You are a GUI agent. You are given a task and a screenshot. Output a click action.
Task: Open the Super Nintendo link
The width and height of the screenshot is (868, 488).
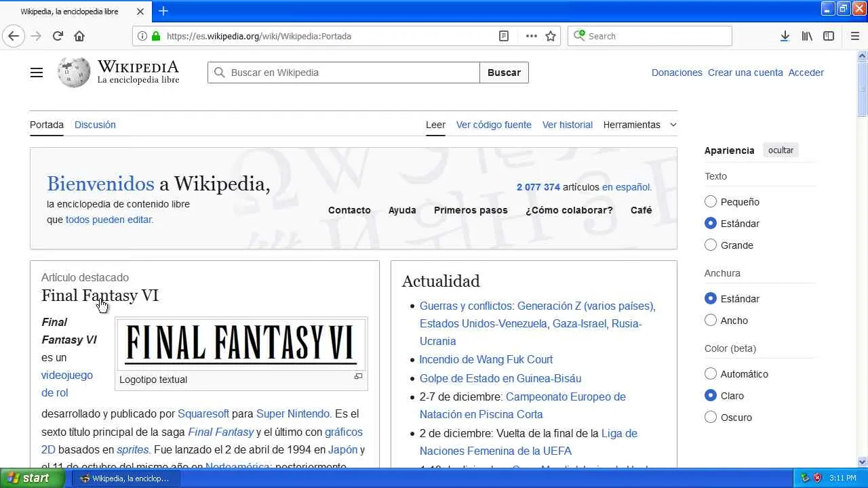coord(293,413)
